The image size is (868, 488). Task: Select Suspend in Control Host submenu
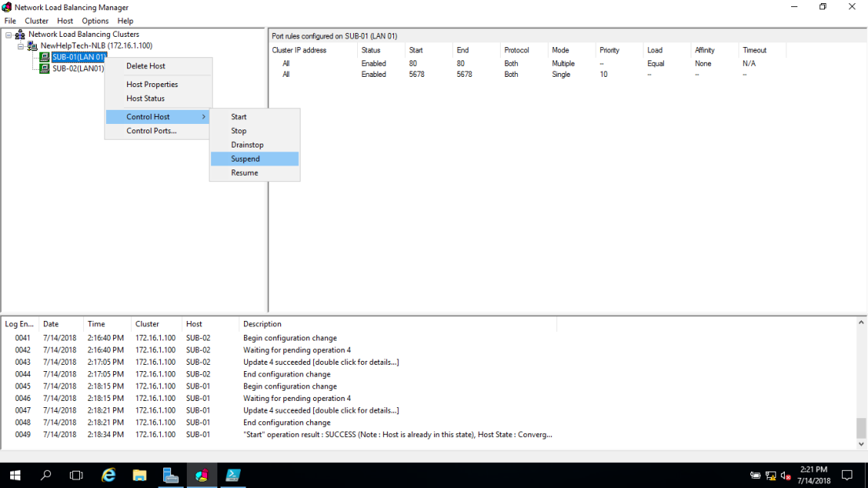[254, 158]
